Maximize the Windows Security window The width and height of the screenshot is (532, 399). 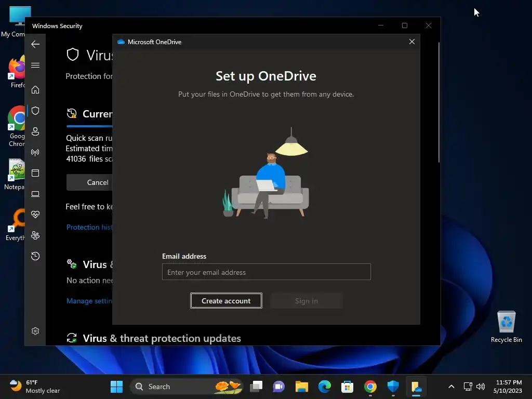pyautogui.click(x=404, y=25)
